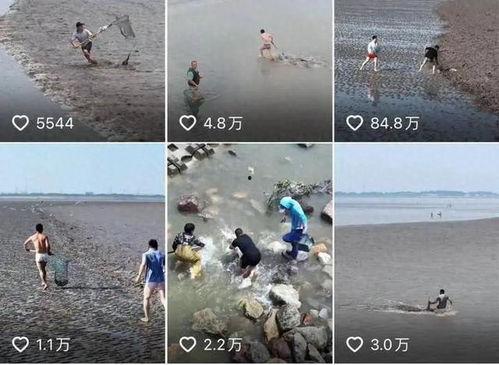Click the 4.8万 like count

[223, 124]
